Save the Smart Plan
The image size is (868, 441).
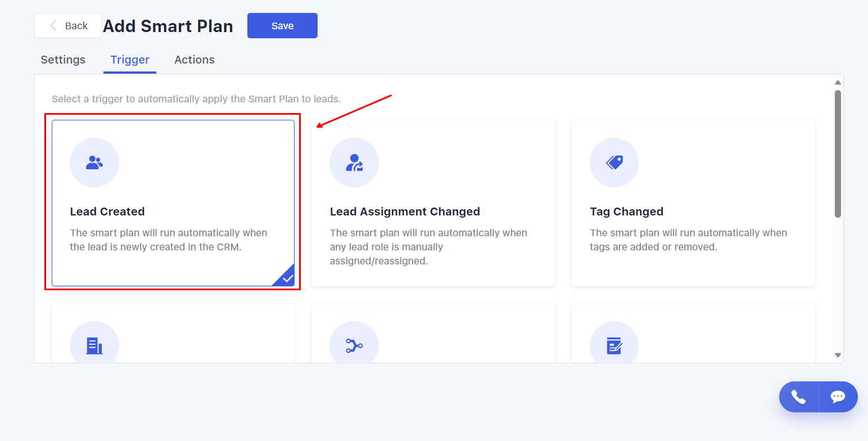tap(282, 26)
